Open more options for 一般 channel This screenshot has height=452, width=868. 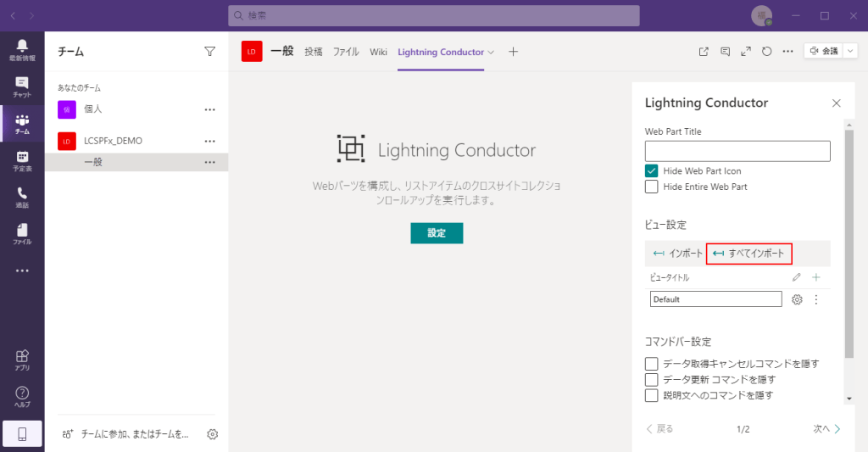210,162
